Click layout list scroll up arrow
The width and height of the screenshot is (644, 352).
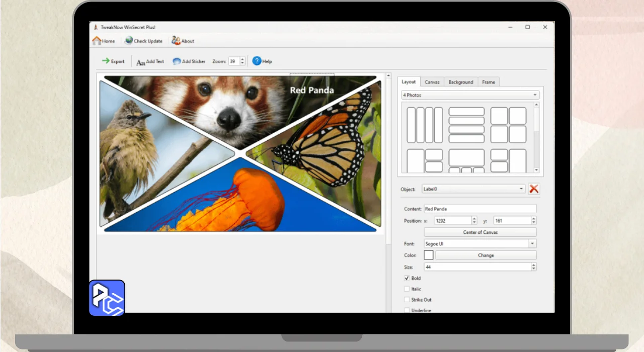click(x=536, y=105)
